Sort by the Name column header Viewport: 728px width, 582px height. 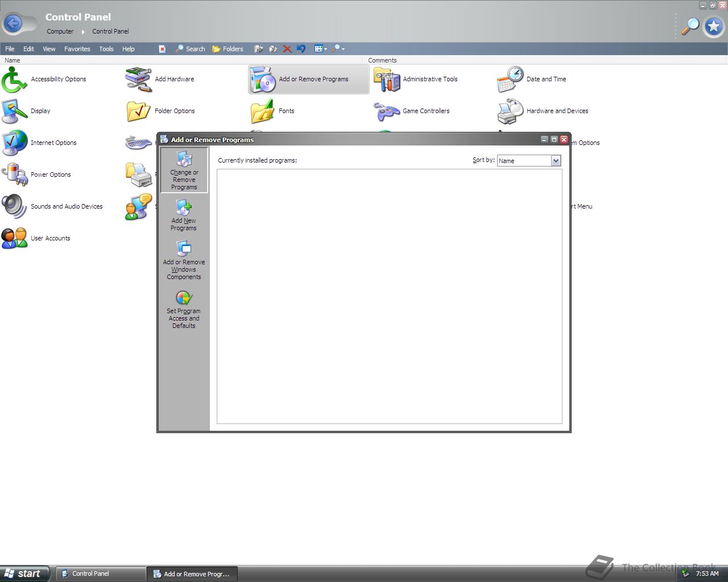tap(181, 60)
